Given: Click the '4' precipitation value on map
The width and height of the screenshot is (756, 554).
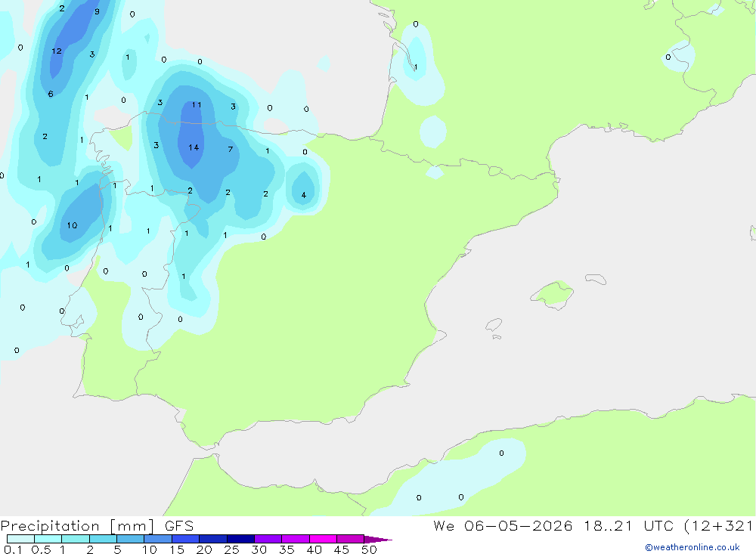Looking at the screenshot, I should 304,195.
